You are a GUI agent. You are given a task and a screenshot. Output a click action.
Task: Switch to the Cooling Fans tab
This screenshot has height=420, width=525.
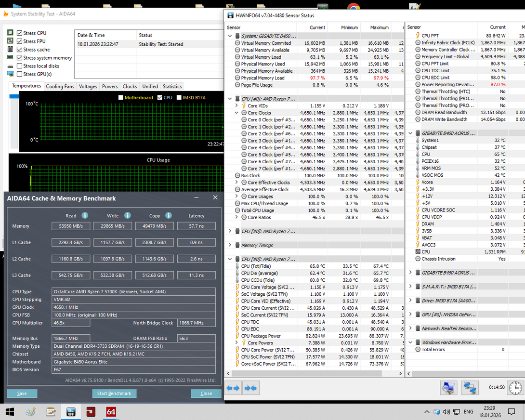60,87
